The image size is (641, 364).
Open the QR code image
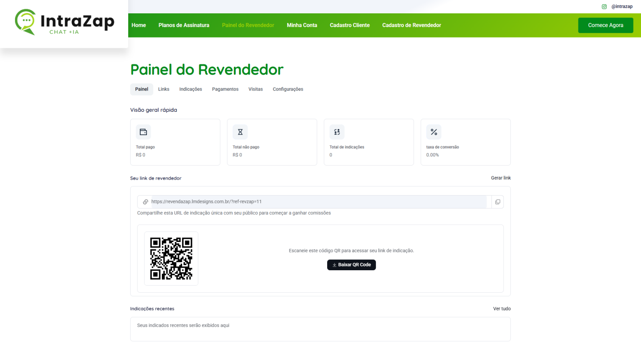(171, 259)
